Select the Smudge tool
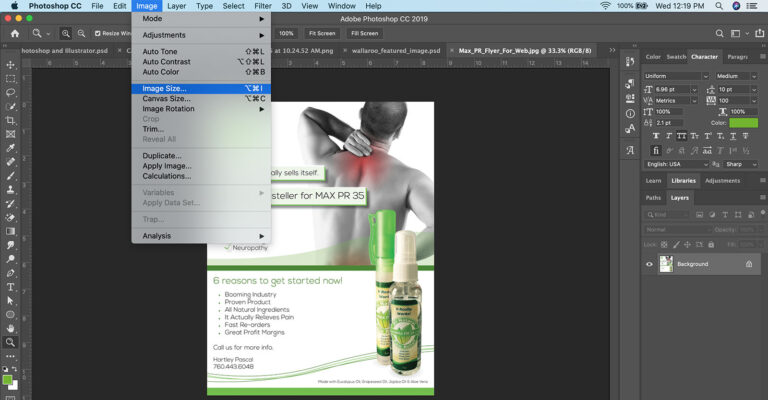 click(10, 245)
